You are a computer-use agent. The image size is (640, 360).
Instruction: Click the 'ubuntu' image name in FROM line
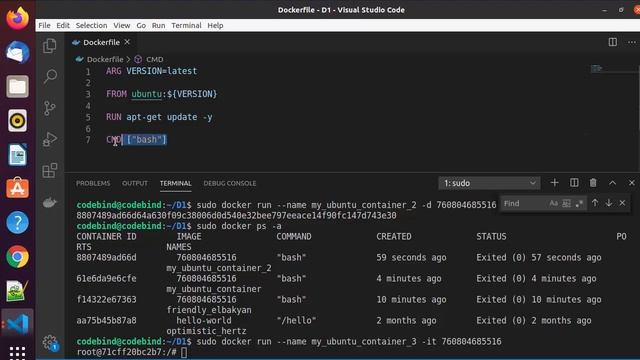click(146, 94)
